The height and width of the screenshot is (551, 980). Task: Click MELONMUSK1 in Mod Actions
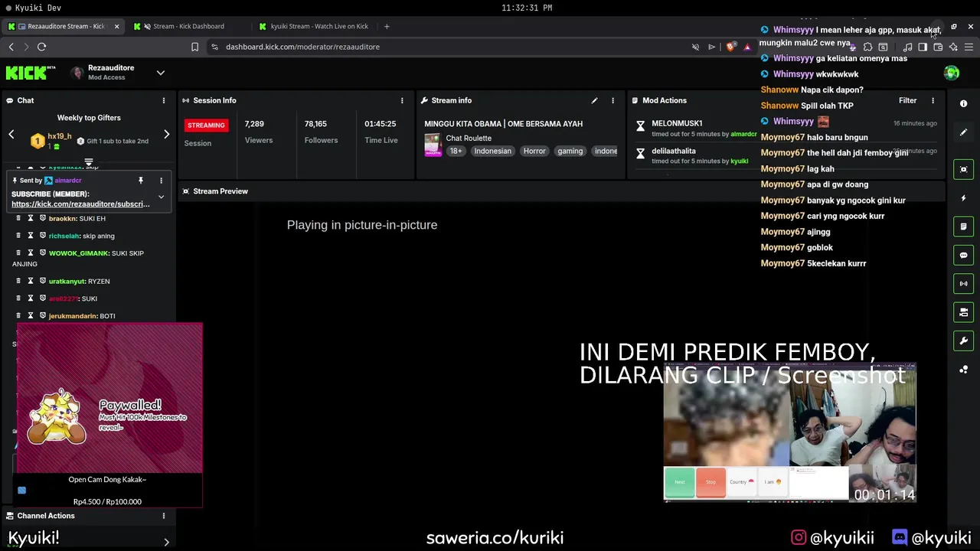677,123
